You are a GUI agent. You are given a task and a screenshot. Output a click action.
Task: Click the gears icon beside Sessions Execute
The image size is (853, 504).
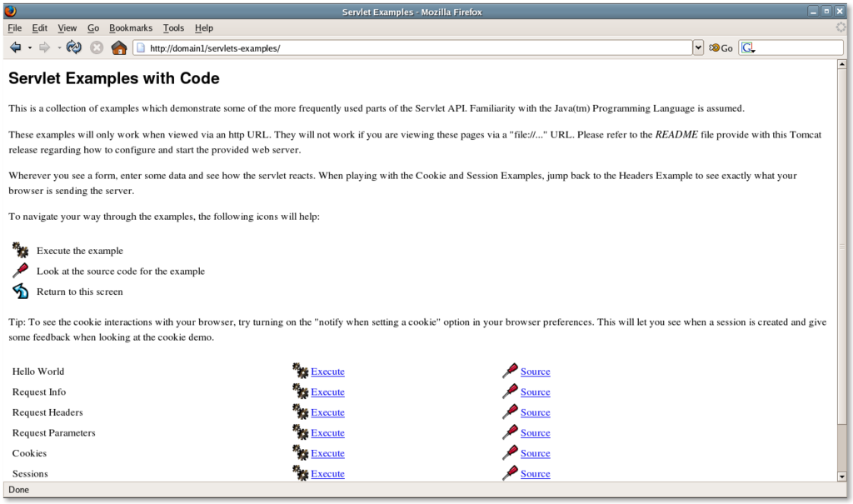click(x=301, y=473)
